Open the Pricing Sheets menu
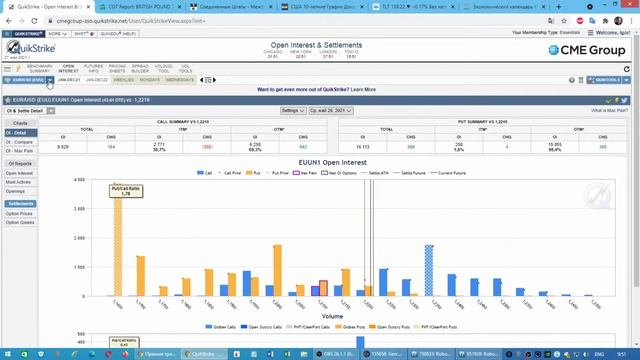This screenshot has height=360, width=640. pos(117,69)
